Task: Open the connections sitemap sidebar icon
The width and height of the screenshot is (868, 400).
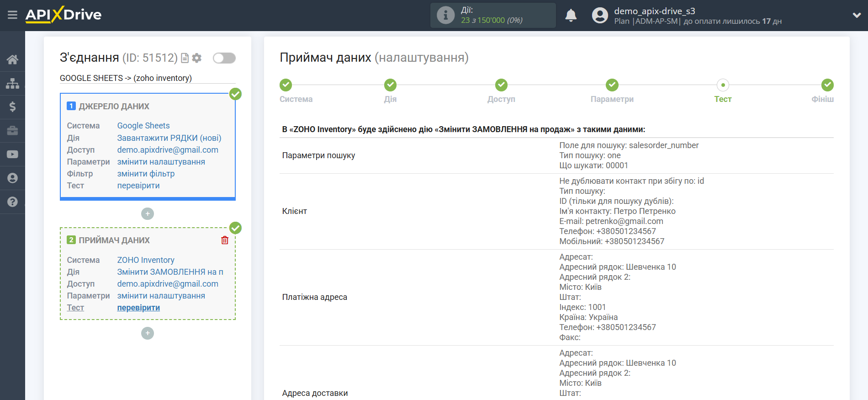Action: pyautogui.click(x=12, y=83)
